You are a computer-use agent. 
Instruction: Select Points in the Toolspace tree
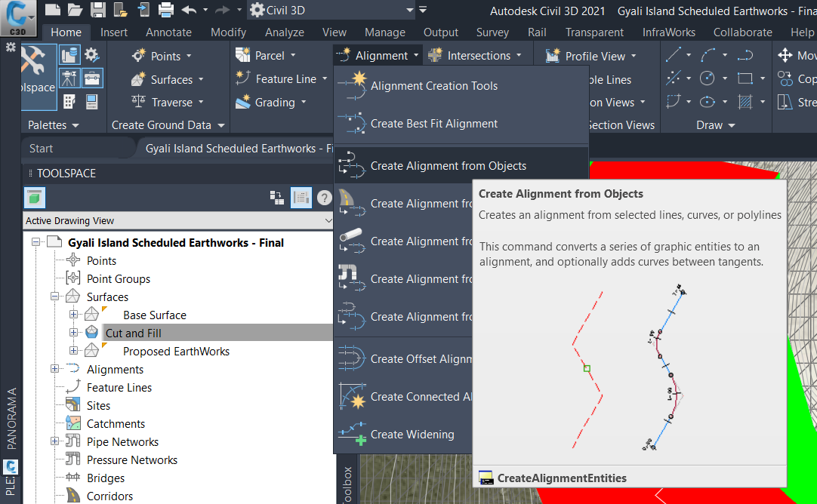[x=102, y=261]
